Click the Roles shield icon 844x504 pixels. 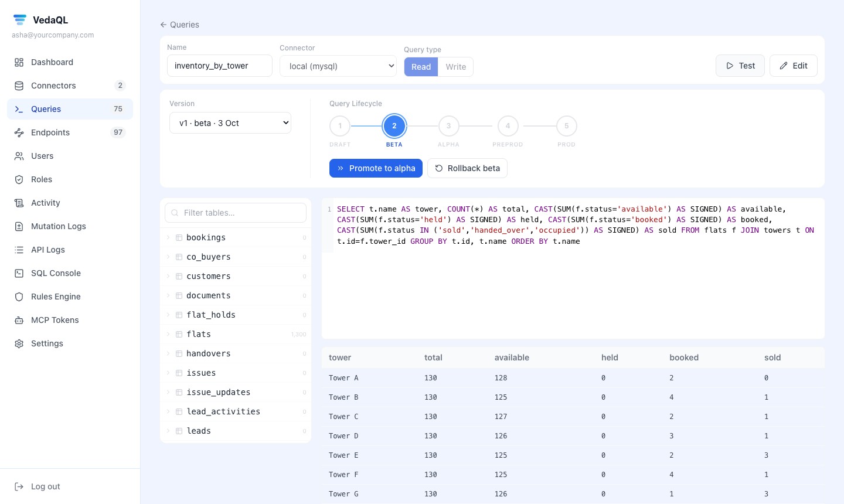tap(19, 179)
